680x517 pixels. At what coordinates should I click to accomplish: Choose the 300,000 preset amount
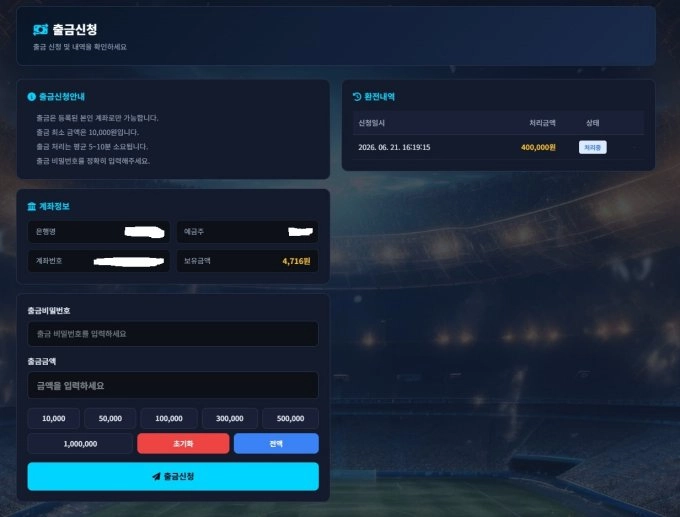230,419
